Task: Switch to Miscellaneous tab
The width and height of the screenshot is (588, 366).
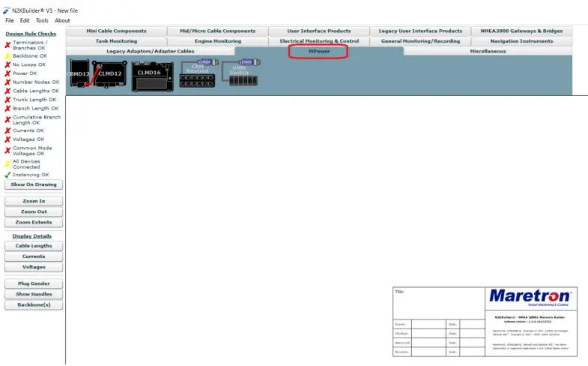Action: [488, 52]
